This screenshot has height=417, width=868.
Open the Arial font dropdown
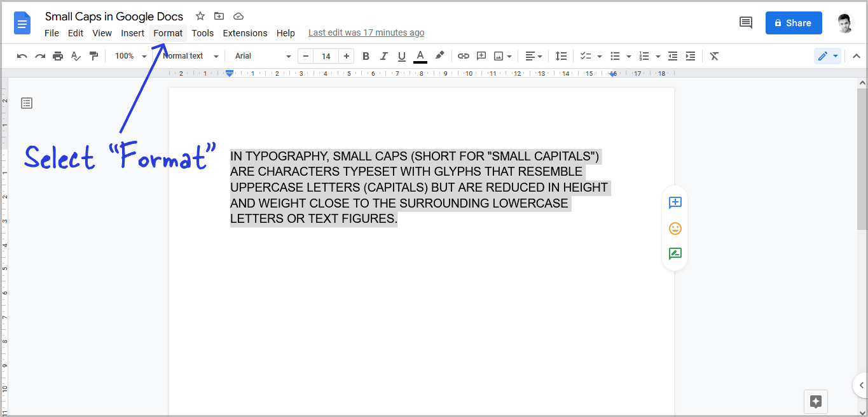coord(263,56)
